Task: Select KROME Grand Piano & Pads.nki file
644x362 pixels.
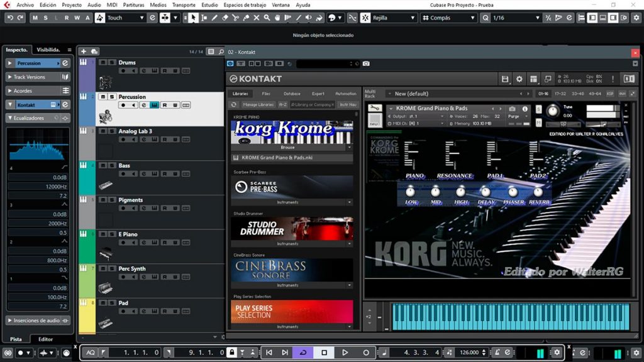Action: click(x=292, y=158)
